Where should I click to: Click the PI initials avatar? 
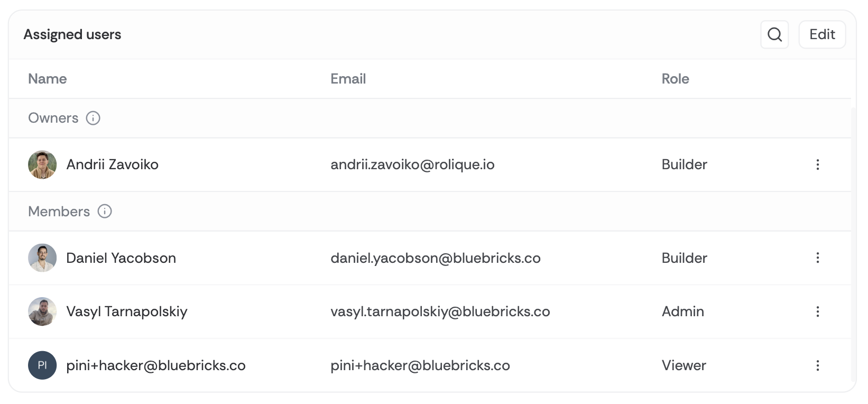click(42, 365)
